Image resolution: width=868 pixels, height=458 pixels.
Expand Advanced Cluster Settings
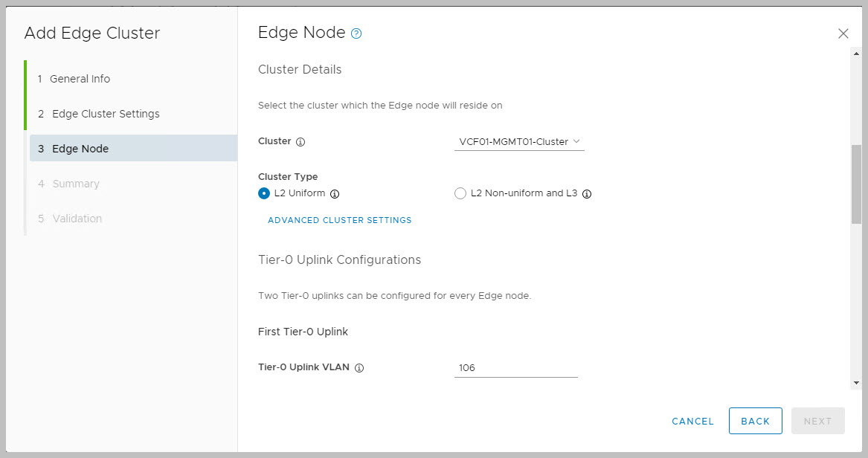point(340,220)
